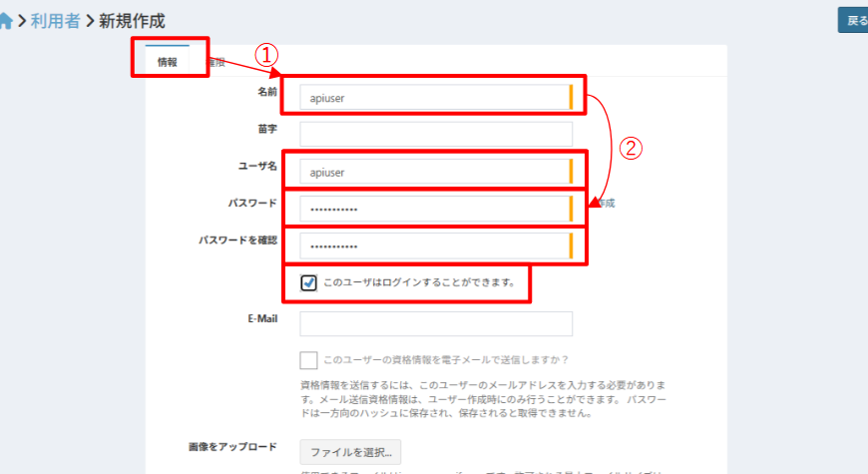Click the 新規作成 breadcrumb text
Image resolution: width=868 pixels, height=474 pixels.
point(132,21)
